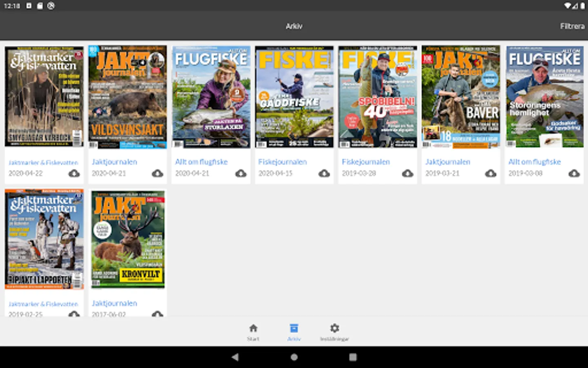Click the 2019-03-28 date text
Viewport: 588px width, 368px height.
[359, 173]
